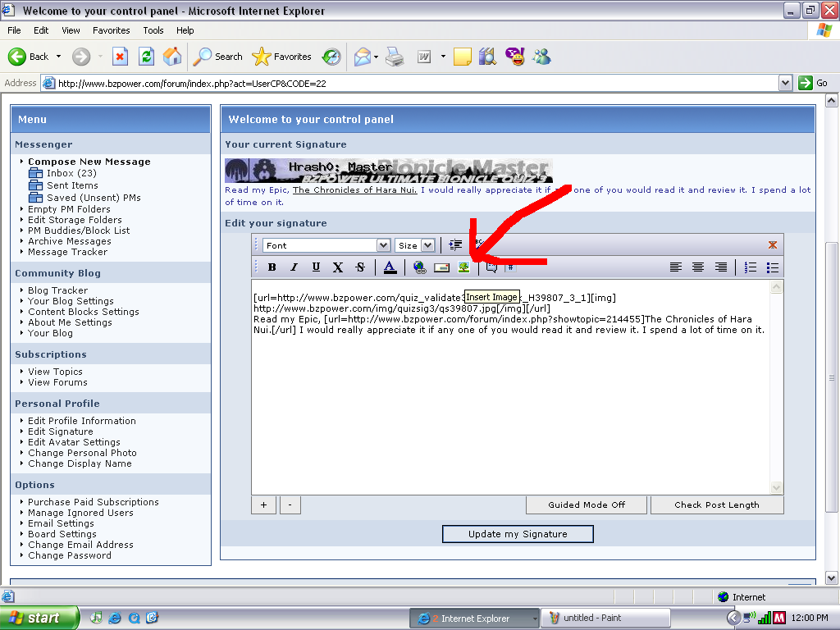
Task: Toggle Bold formatting
Action: [272, 267]
